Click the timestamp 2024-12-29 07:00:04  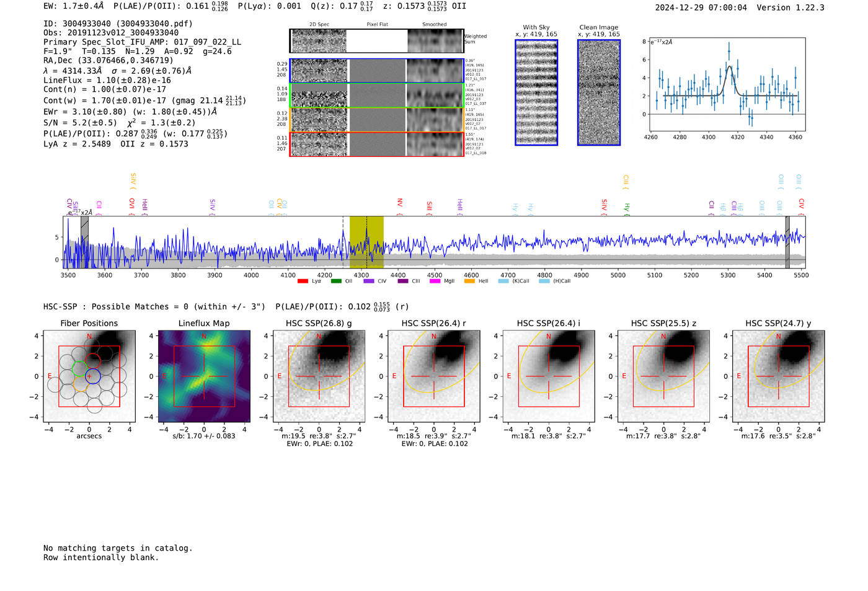[x=701, y=7]
